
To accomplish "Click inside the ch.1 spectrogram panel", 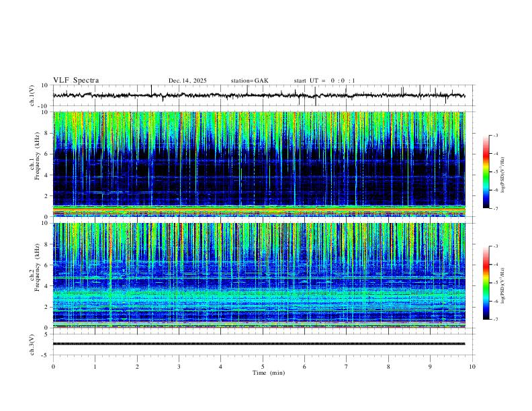I will click(x=259, y=164).
